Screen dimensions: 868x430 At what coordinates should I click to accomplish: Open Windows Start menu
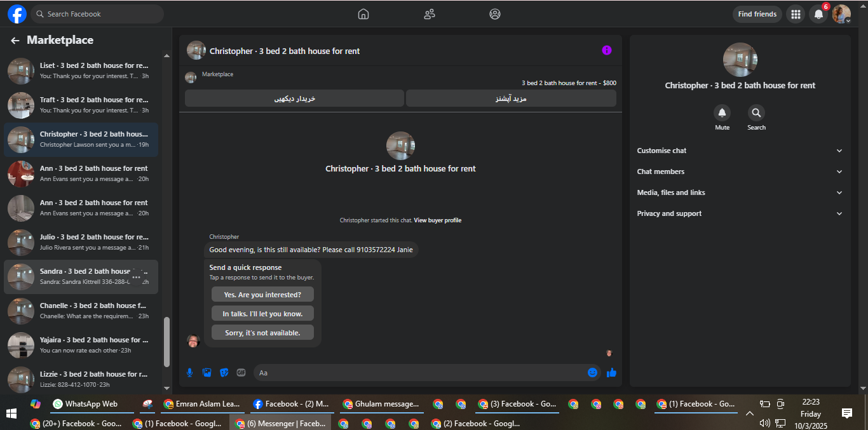coord(11,413)
